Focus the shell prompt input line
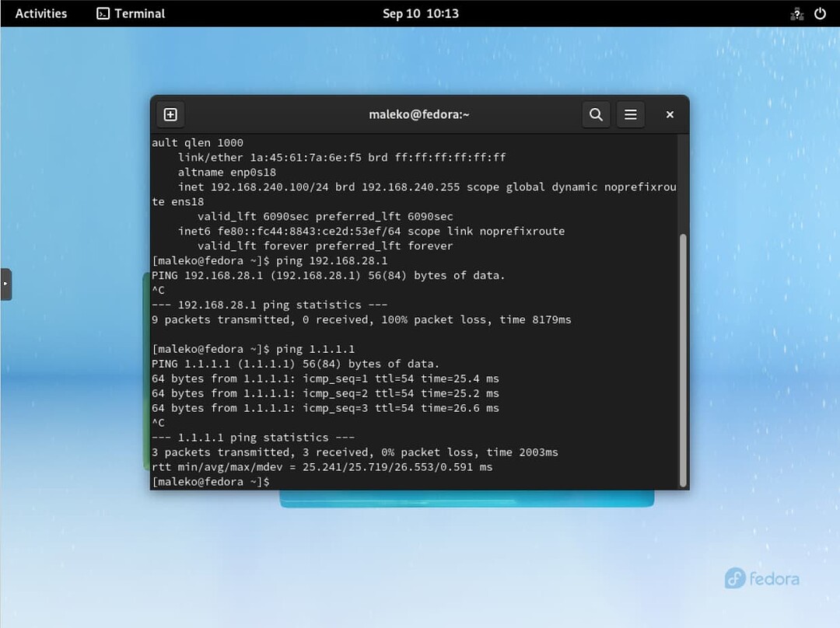 [x=280, y=481]
